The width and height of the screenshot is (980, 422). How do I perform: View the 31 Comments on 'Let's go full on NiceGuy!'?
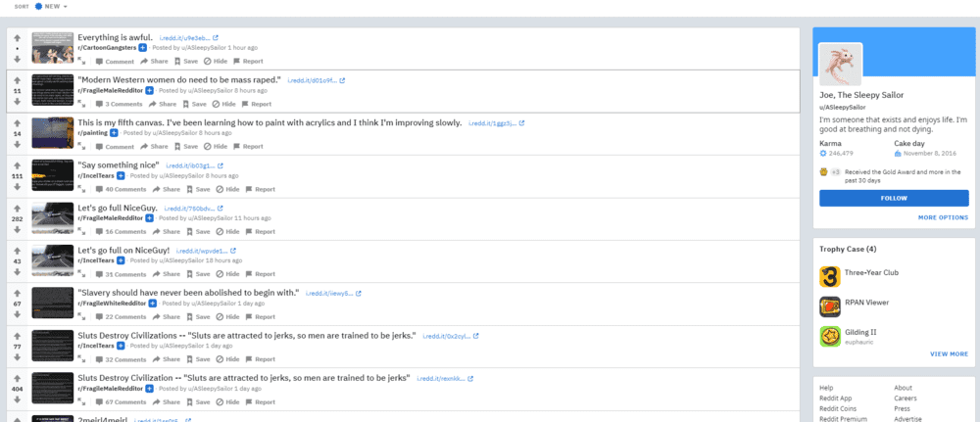[121, 274]
